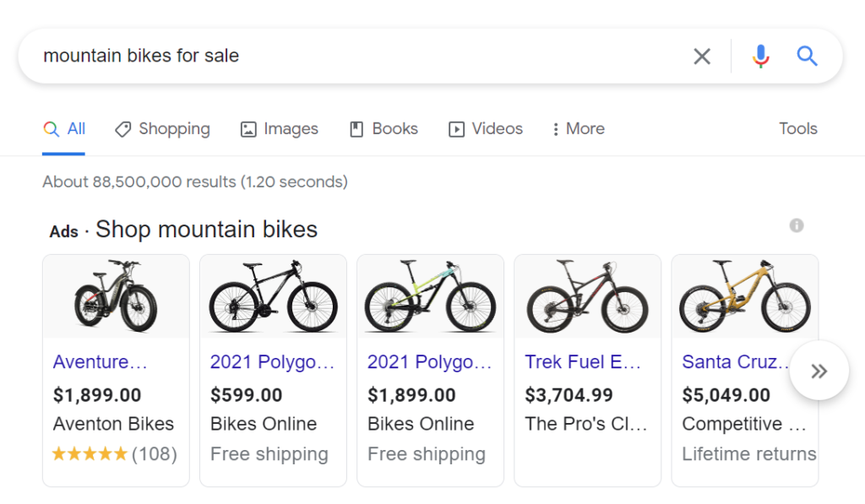Image resolution: width=865 pixels, height=504 pixels.
Task: Open the search Tools options
Action: (797, 128)
